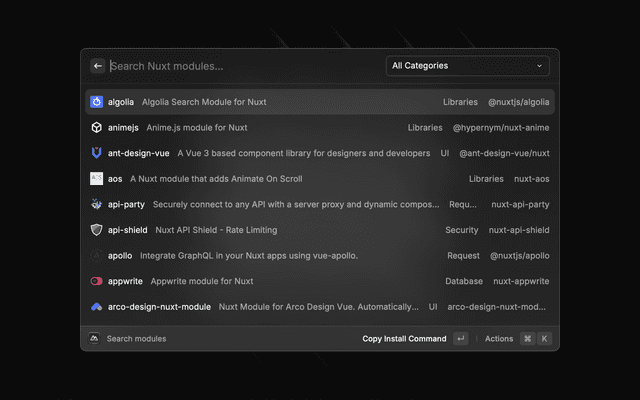Click the ant-design-vue logo icon
Viewport: 640px width, 400px height.
click(97, 153)
